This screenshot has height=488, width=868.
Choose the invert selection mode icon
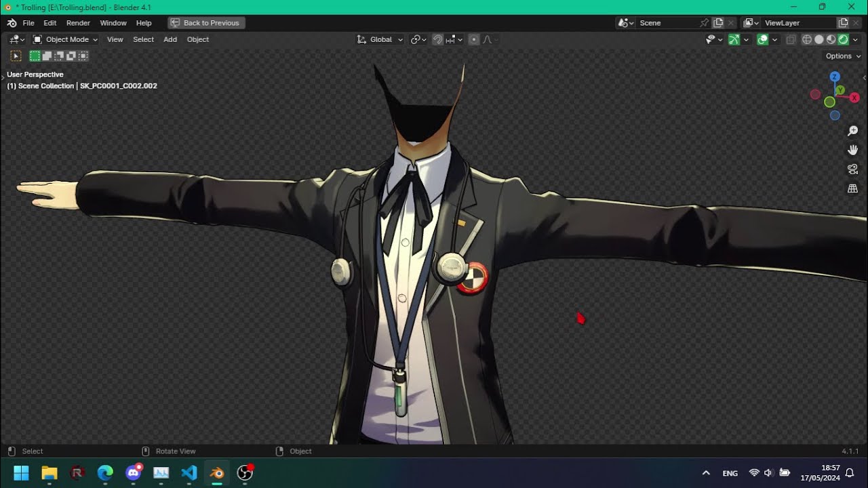pos(71,56)
